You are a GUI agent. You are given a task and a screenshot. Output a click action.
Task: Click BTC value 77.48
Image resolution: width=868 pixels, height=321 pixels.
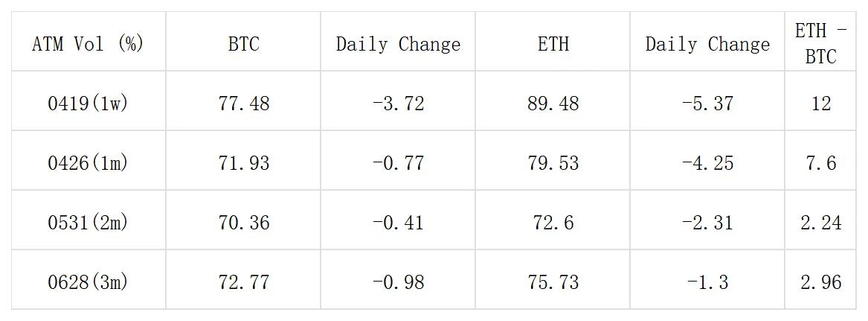[x=244, y=104]
